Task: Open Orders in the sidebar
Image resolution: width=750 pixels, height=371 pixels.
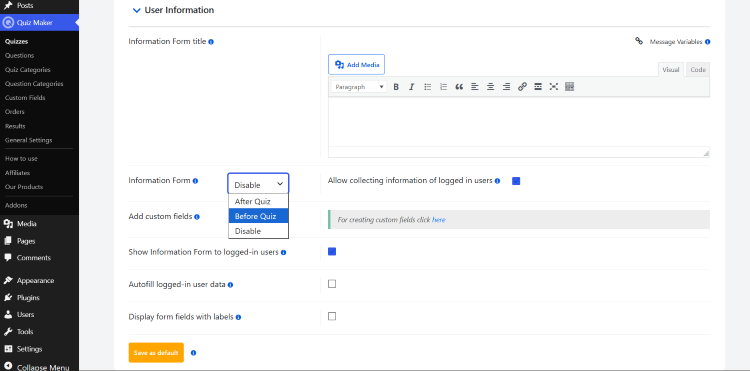Action: click(x=14, y=112)
